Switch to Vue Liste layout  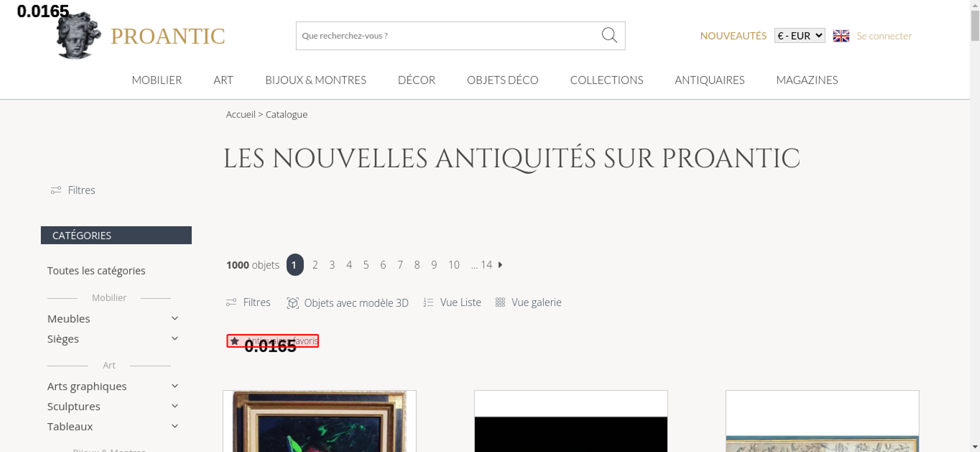pos(452,302)
